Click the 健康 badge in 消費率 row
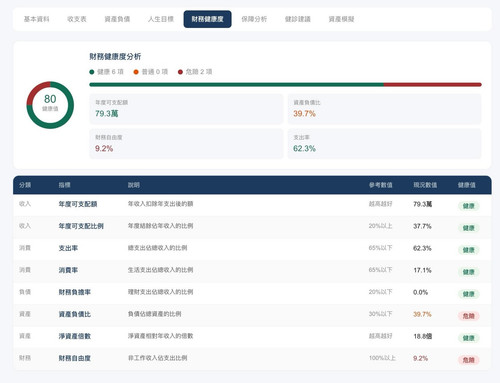 pyautogui.click(x=469, y=272)
